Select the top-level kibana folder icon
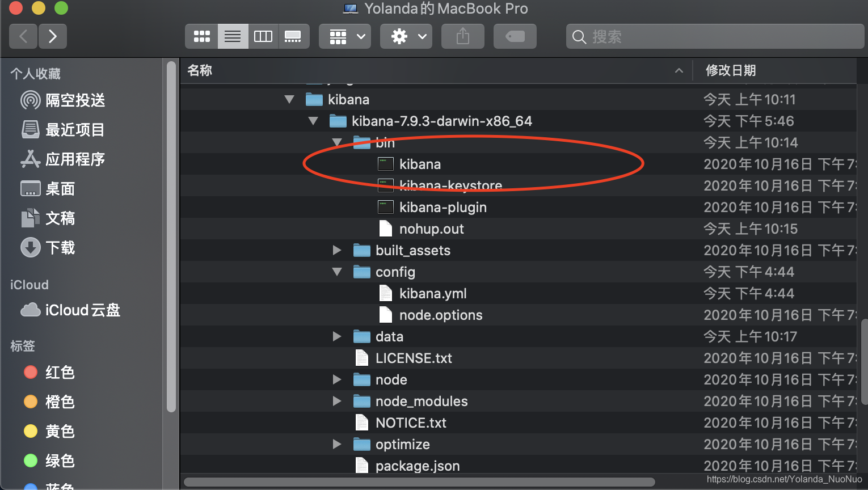The image size is (868, 490). (314, 100)
